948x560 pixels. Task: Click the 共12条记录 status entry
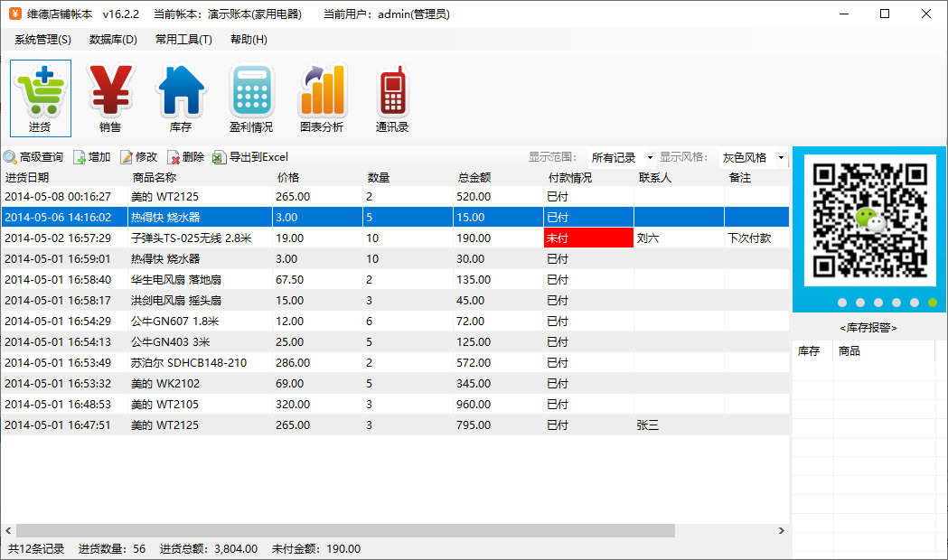[36, 549]
